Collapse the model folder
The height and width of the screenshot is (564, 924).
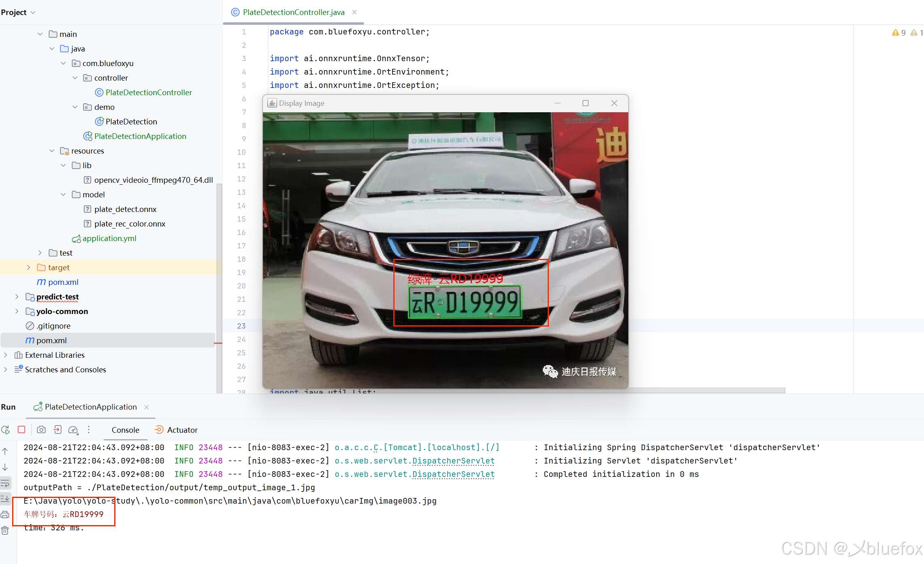(x=63, y=194)
